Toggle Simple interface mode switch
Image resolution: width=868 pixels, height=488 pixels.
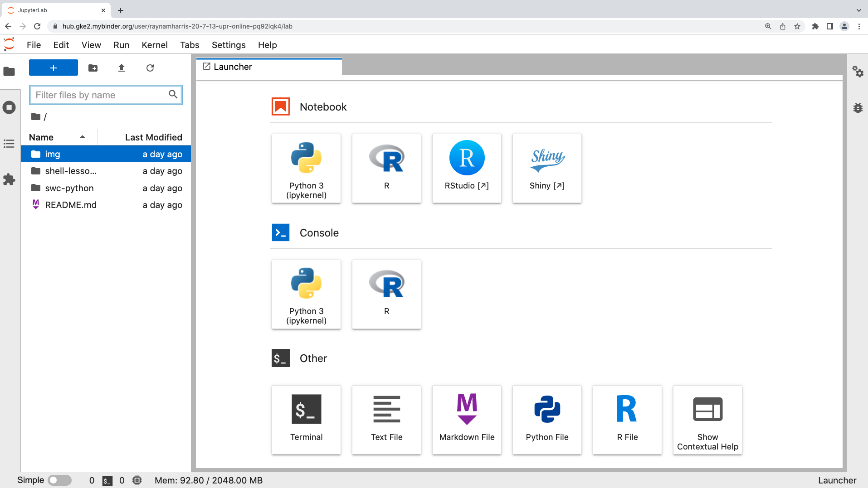click(x=60, y=480)
